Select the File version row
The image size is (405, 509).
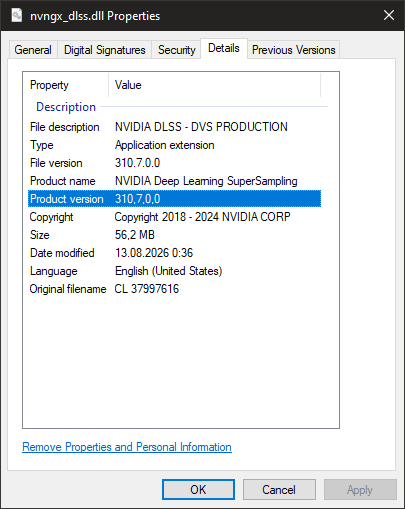coord(174,163)
